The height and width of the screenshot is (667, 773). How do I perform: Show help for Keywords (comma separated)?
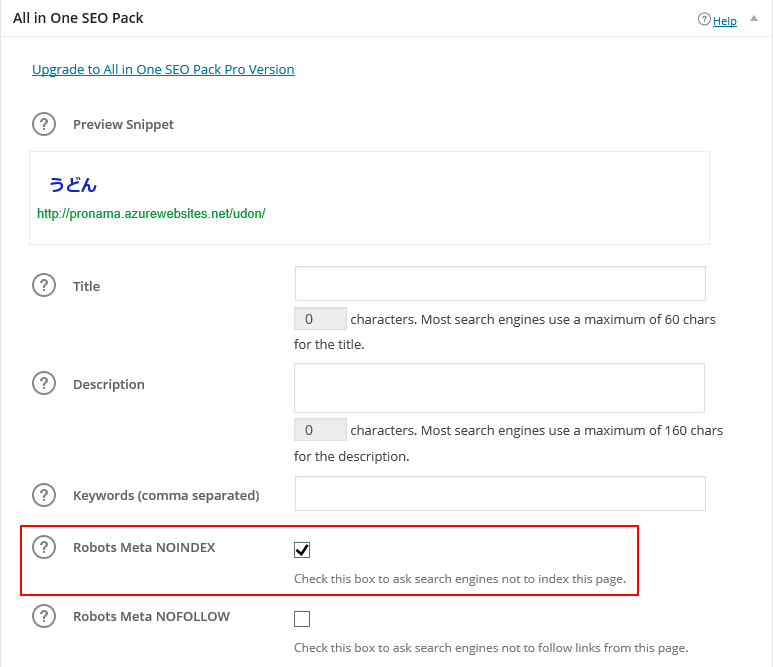(x=44, y=495)
